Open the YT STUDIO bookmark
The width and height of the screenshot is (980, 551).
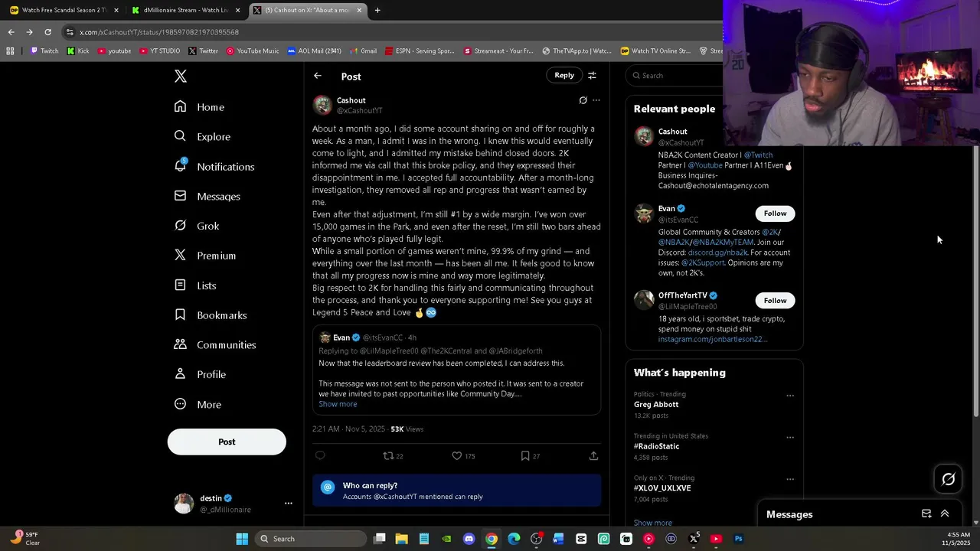160,51
